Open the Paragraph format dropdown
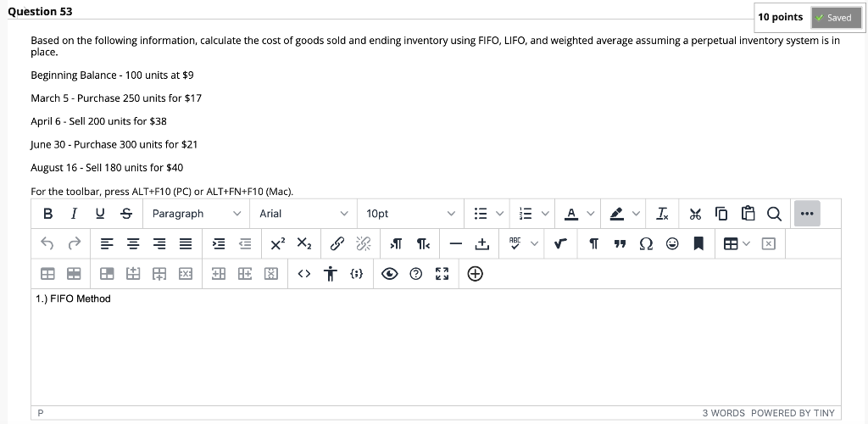This screenshot has height=424, width=868. (197, 214)
